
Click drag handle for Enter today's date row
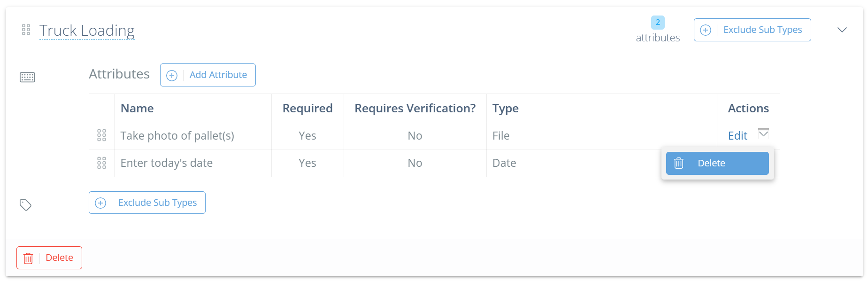[101, 163]
